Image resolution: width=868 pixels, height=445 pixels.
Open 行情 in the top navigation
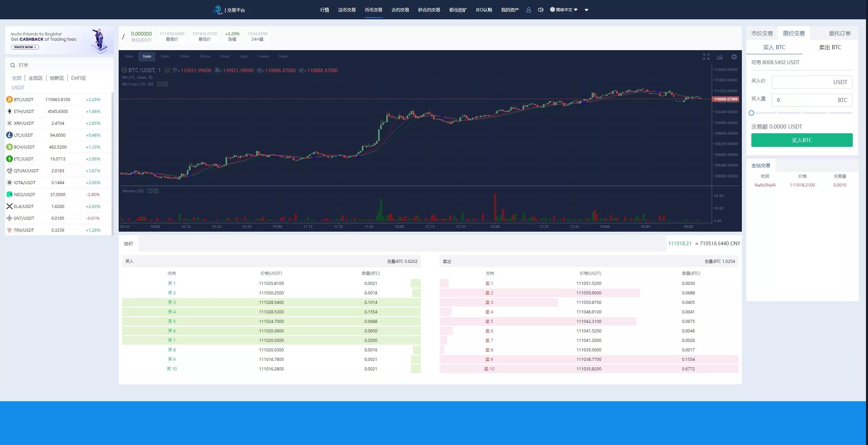pyautogui.click(x=324, y=10)
